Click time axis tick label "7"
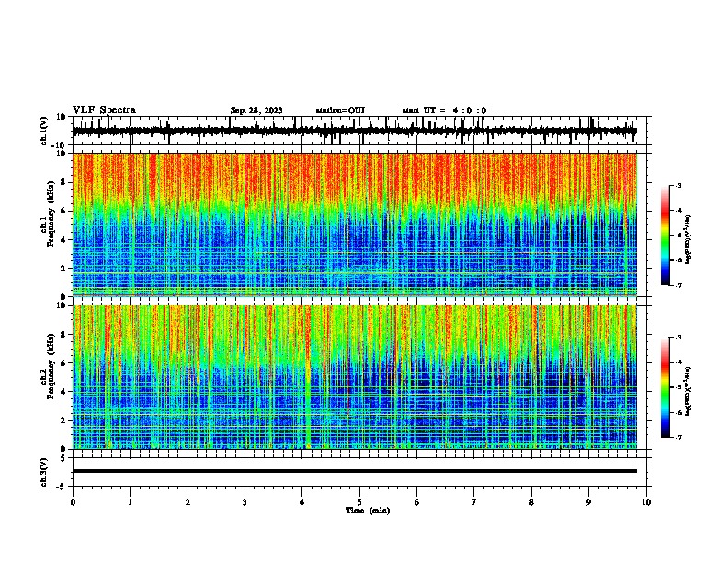Image resolution: width=728 pixels, height=563 pixels. (474, 502)
